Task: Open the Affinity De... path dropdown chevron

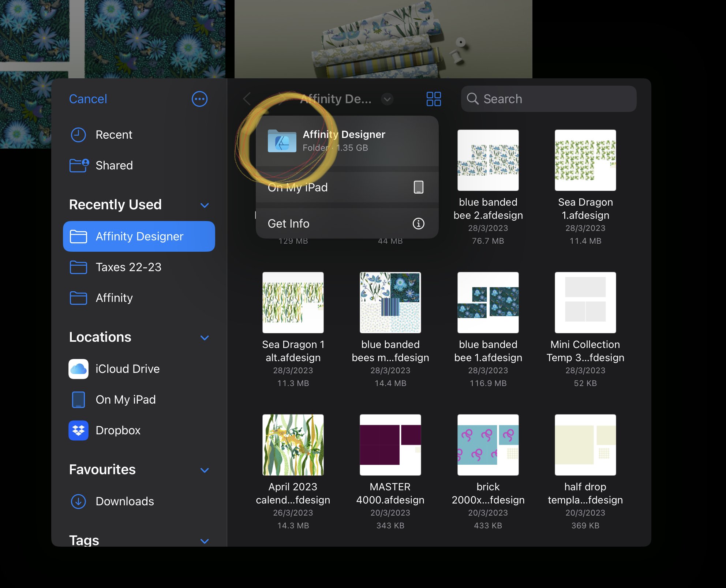Action: pyautogui.click(x=387, y=99)
